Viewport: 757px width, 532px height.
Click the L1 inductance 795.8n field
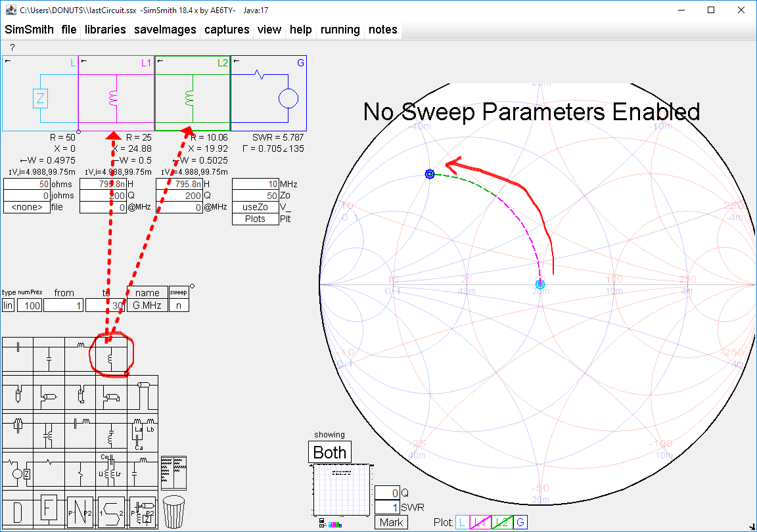[103, 184]
